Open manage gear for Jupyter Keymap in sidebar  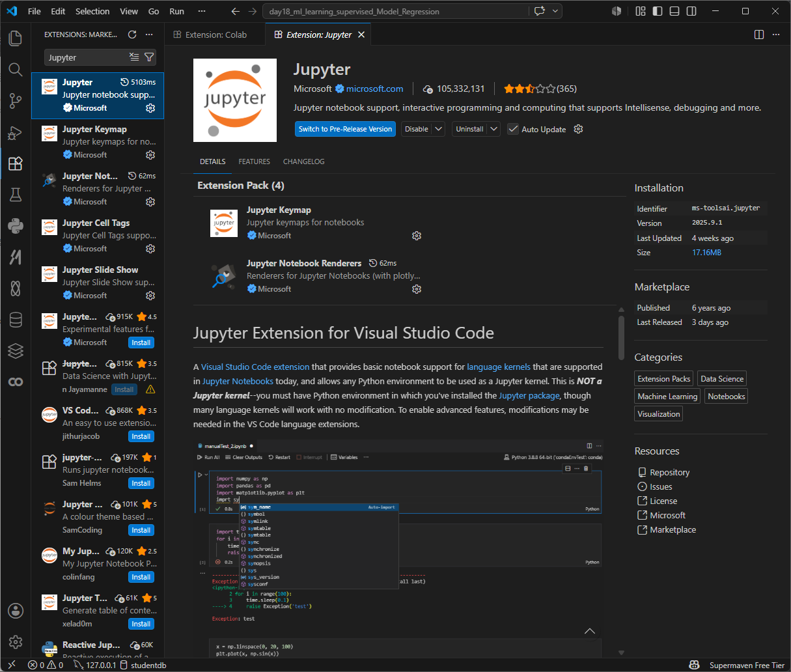coord(150,155)
